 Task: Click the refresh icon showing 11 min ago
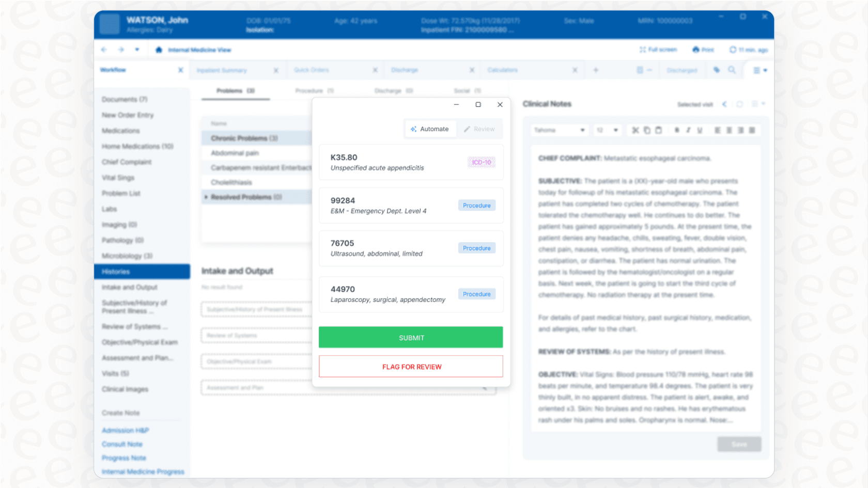point(733,50)
